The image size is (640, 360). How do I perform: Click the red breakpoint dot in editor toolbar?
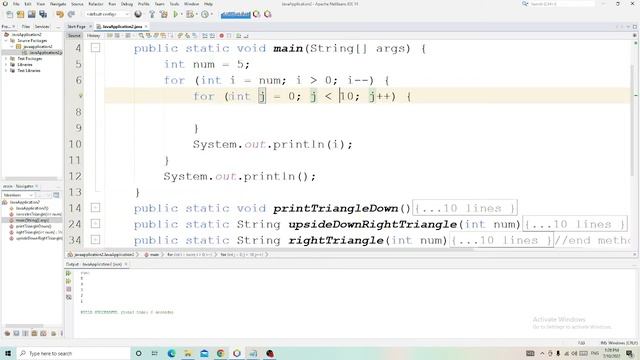tap(222, 36)
